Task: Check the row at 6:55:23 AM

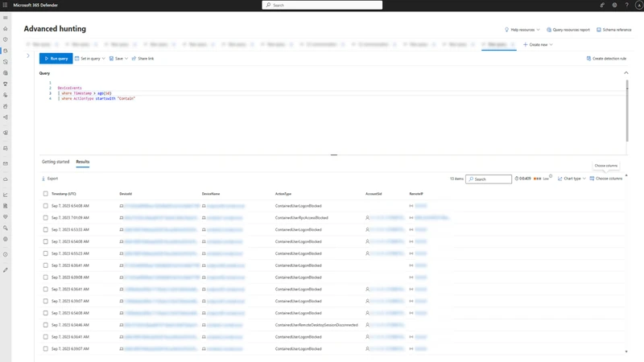Action: (x=46, y=253)
